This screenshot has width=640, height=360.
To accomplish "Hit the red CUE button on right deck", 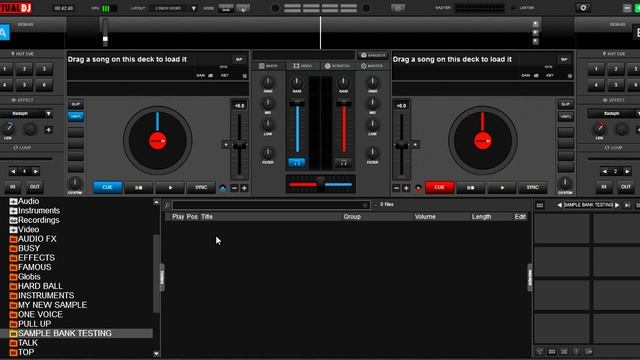I will pos(439,187).
